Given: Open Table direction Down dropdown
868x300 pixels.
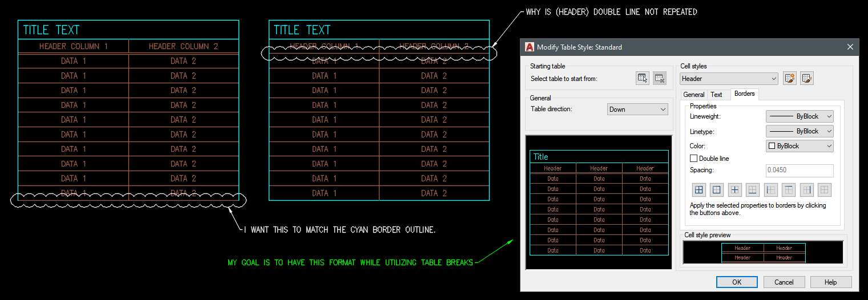Looking at the screenshot, I should [x=637, y=110].
